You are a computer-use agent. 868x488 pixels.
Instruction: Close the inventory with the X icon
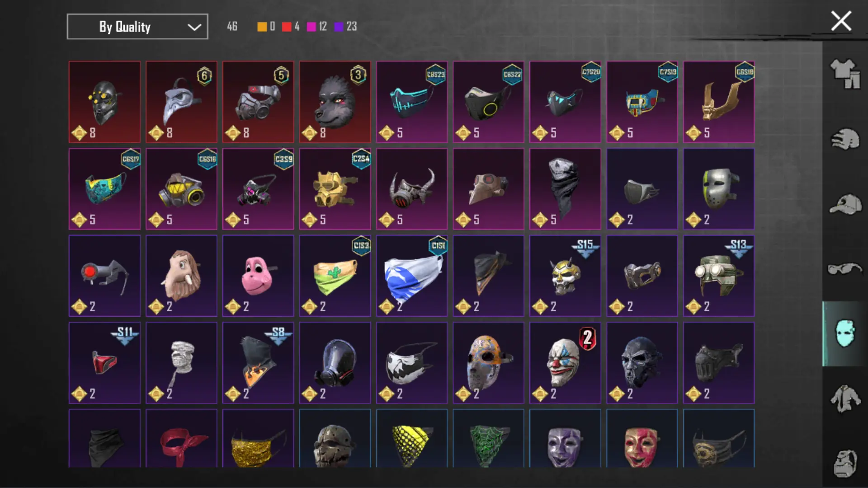point(841,21)
